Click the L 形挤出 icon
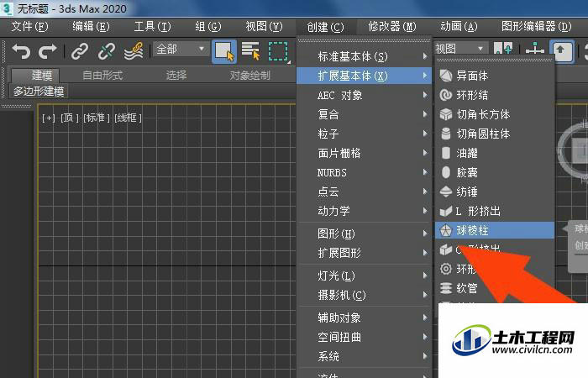Screen dimensions: 588x378 (445, 211)
